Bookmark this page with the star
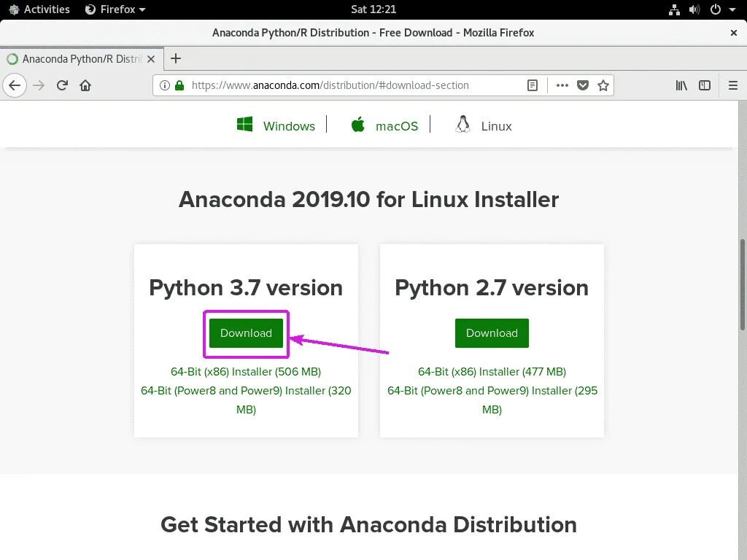 point(603,85)
